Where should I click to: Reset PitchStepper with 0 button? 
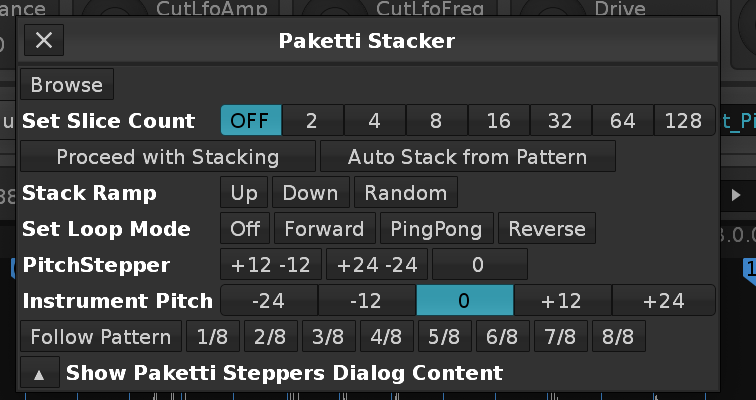[x=480, y=265]
